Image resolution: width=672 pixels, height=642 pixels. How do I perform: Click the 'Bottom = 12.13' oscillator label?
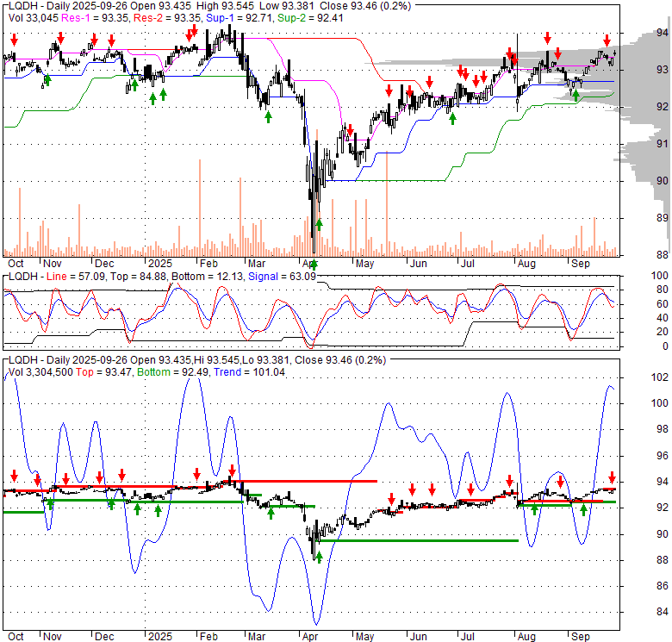(208, 277)
